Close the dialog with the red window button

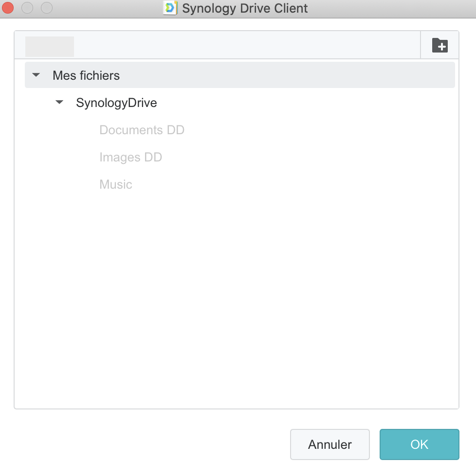click(8, 8)
